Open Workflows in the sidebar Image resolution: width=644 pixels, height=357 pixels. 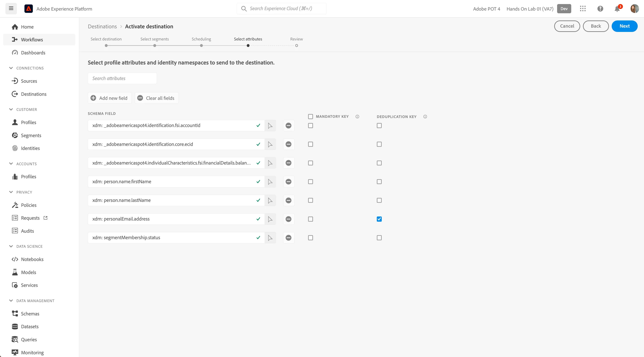tap(39, 40)
